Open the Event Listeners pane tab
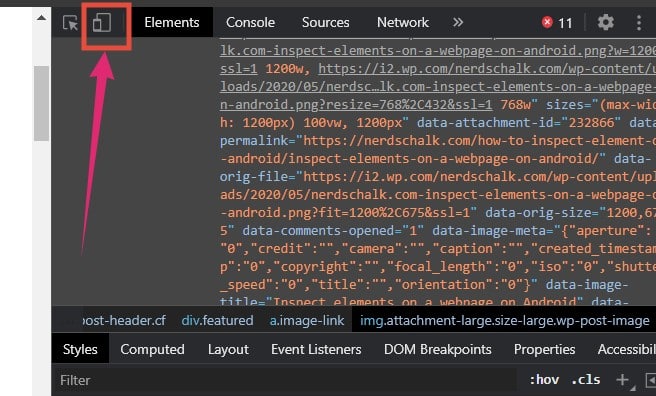Screen dimensions: 656x396 point(316,349)
